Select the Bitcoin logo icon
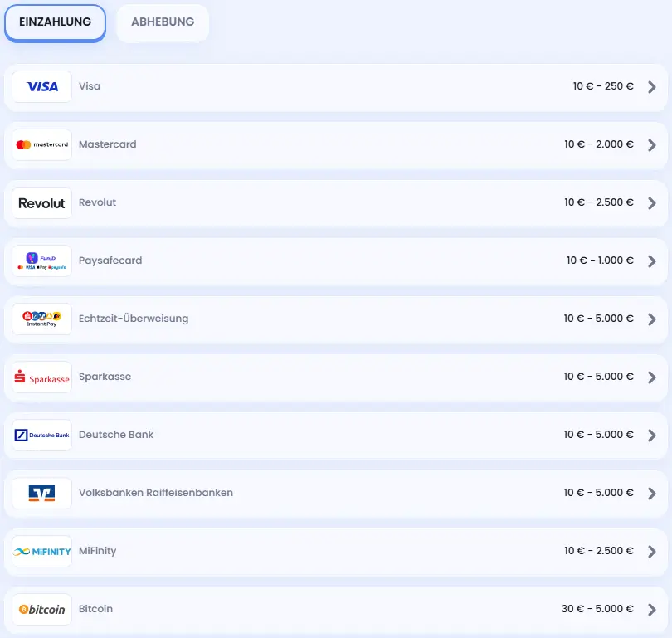Screen dimensions: 672x638 click(x=41, y=610)
